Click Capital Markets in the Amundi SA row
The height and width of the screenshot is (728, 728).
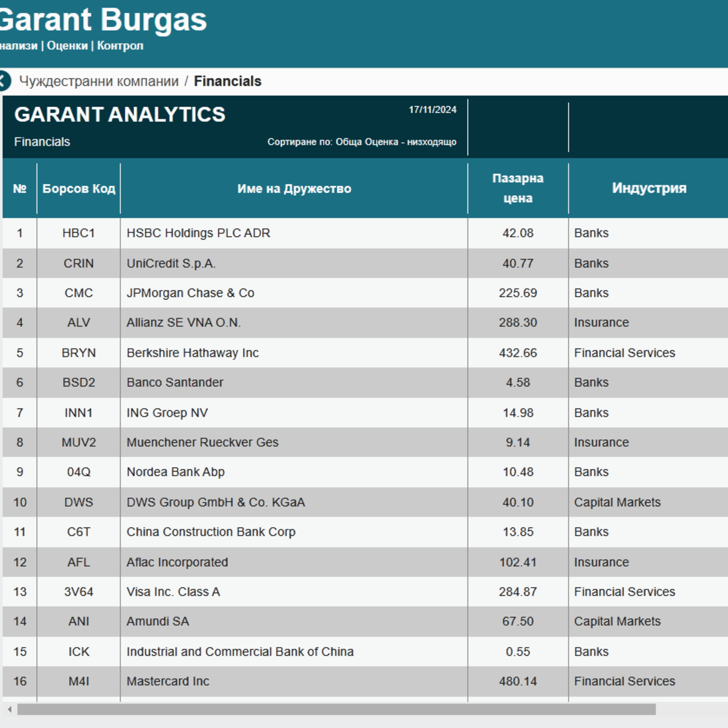(617, 621)
